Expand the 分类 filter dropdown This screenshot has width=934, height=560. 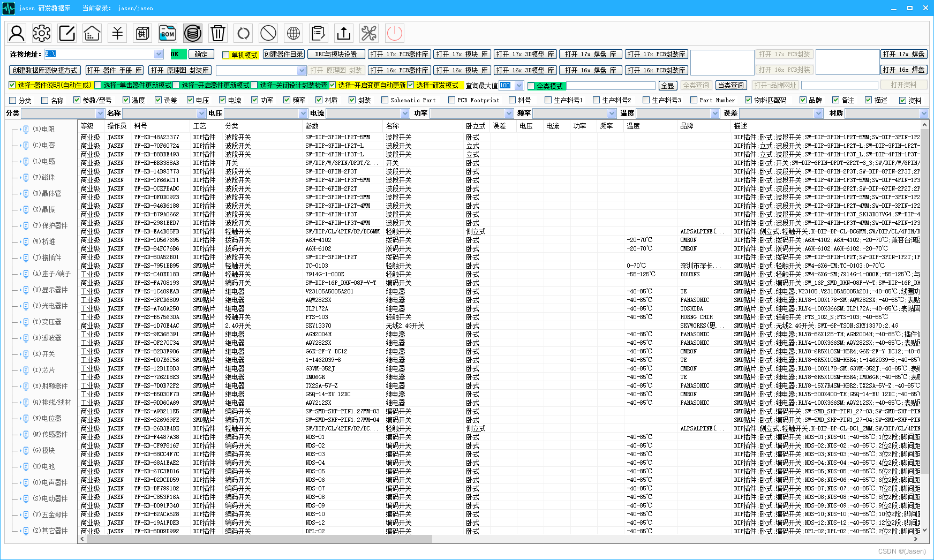100,113
